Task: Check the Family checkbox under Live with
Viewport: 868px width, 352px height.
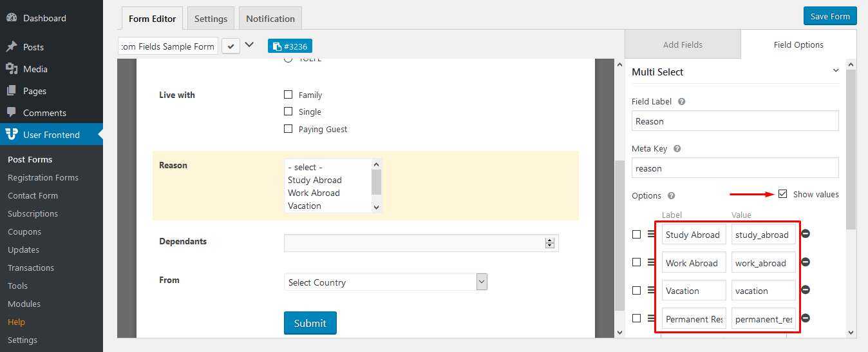Action: [x=288, y=95]
